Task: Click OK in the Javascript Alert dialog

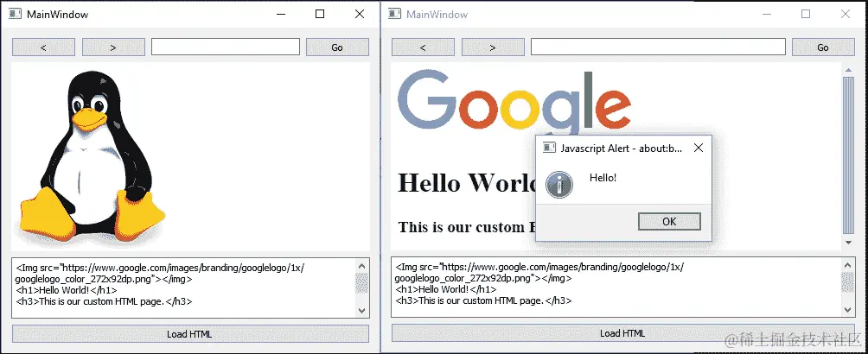Action: [x=669, y=222]
